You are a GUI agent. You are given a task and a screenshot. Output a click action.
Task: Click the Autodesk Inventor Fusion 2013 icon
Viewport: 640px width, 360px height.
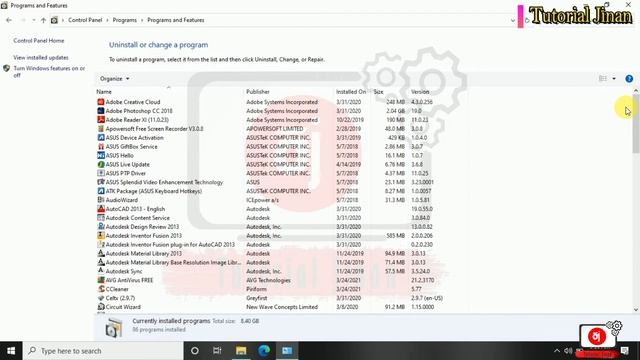[x=101, y=236]
